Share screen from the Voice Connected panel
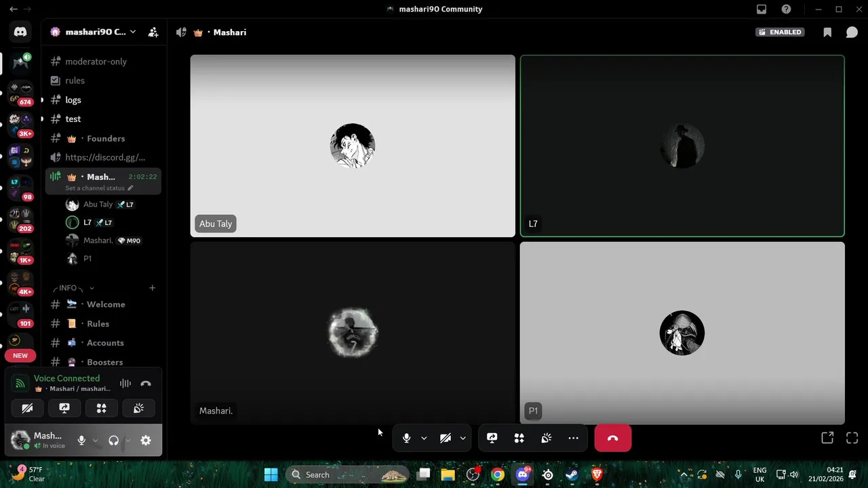 tap(64, 408)
